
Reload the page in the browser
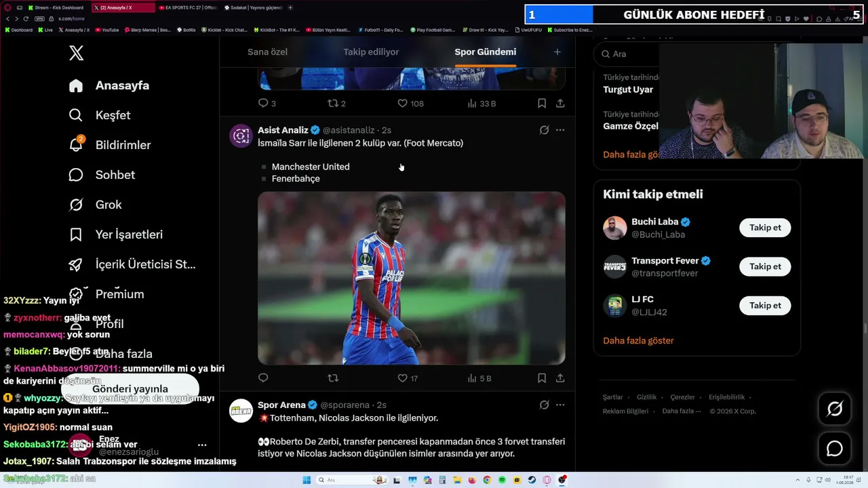[26, 18]
